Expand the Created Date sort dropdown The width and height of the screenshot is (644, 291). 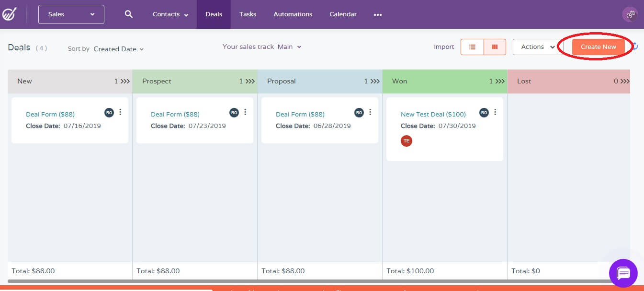(118, 49)
